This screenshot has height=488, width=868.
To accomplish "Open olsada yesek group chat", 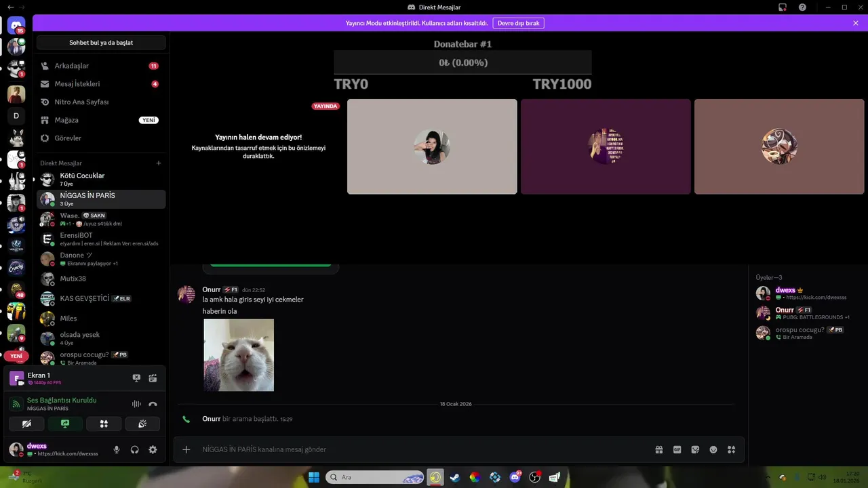I will tap(100, 338).
